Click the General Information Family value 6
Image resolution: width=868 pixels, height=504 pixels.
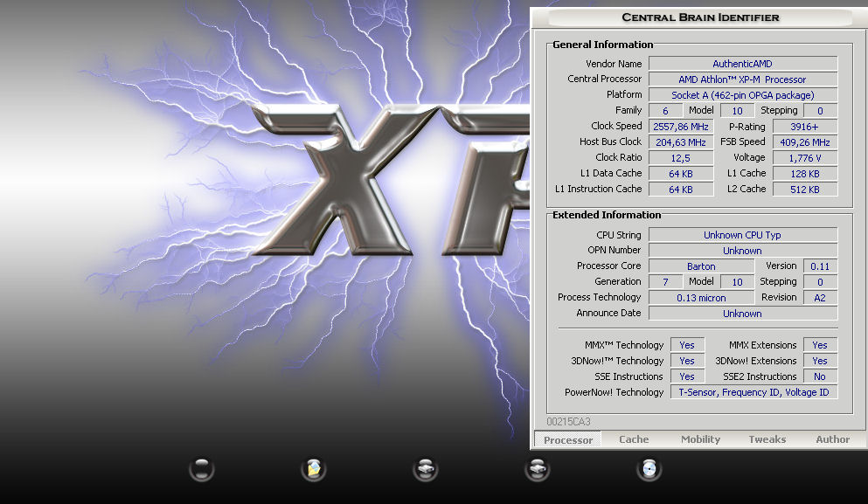[x=665, y=111]
